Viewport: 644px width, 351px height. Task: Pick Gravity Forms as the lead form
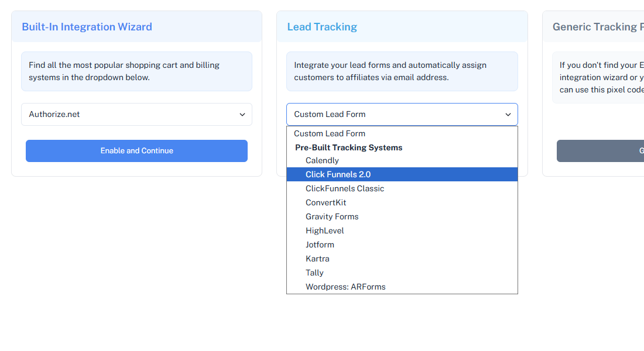click(x=332, y=216)
